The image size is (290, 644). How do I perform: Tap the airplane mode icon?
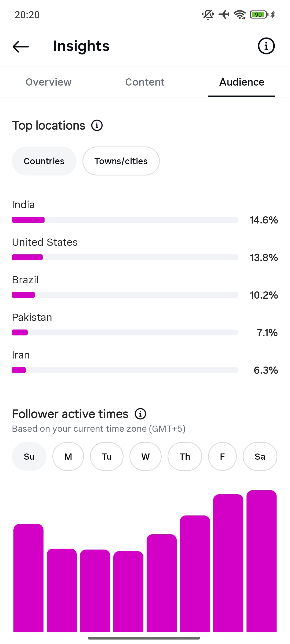[x=224, y=14]
